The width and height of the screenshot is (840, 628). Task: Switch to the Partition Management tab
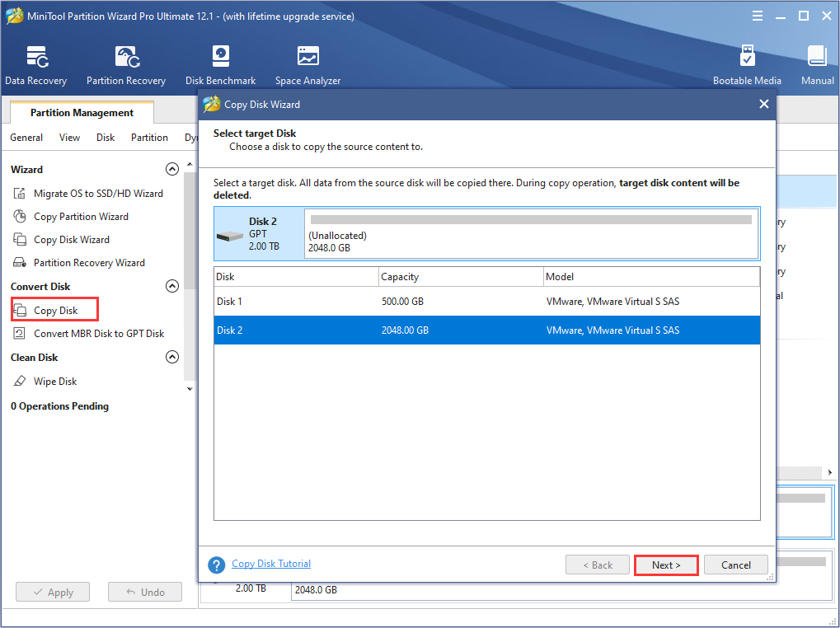pos(82,112)
